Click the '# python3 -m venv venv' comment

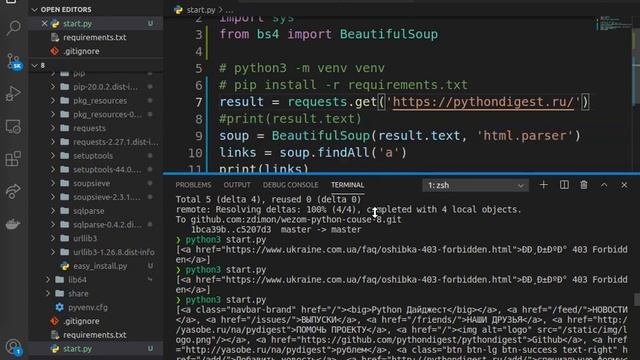[302, 68]
